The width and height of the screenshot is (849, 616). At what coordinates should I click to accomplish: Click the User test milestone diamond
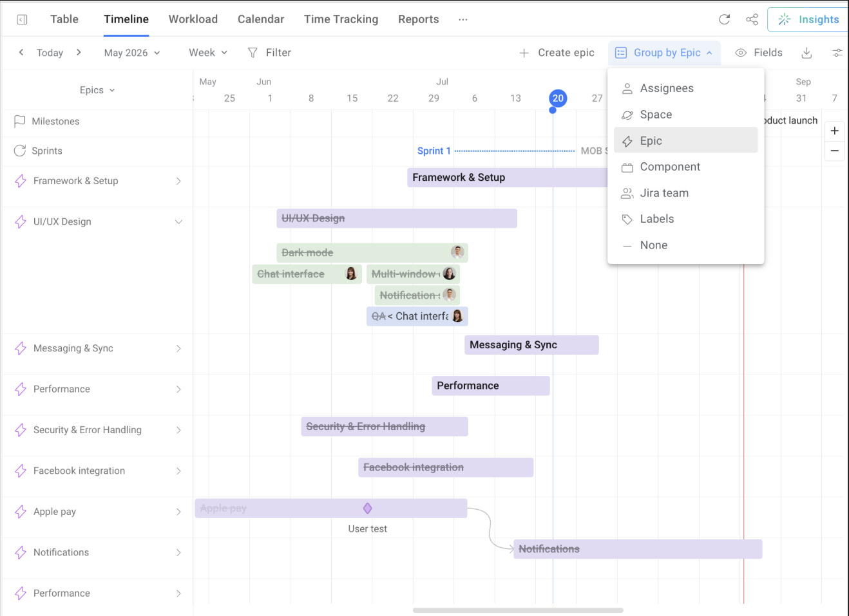click(367, 509)
